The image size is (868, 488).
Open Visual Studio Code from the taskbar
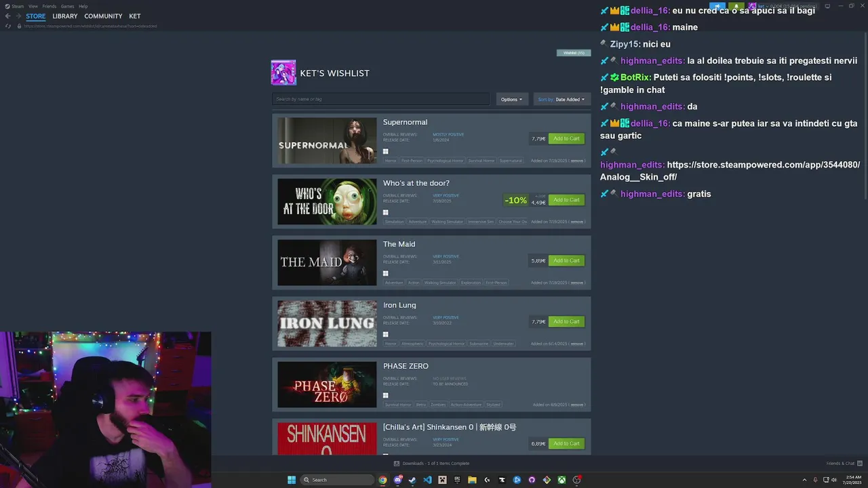point(427,480)
